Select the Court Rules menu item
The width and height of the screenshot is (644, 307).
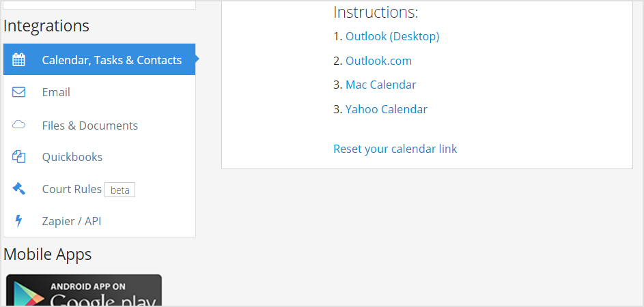click(x=72, y=189)
